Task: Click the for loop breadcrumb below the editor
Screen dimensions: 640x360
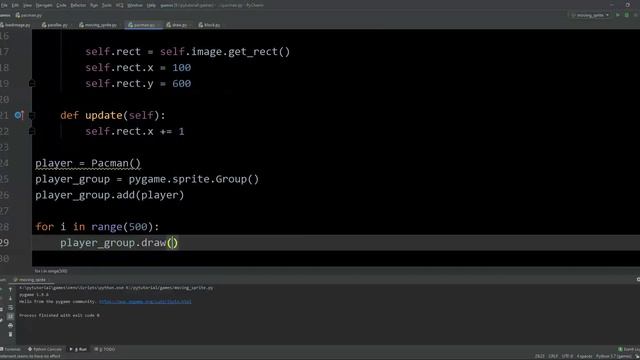Action: point(51,271)
